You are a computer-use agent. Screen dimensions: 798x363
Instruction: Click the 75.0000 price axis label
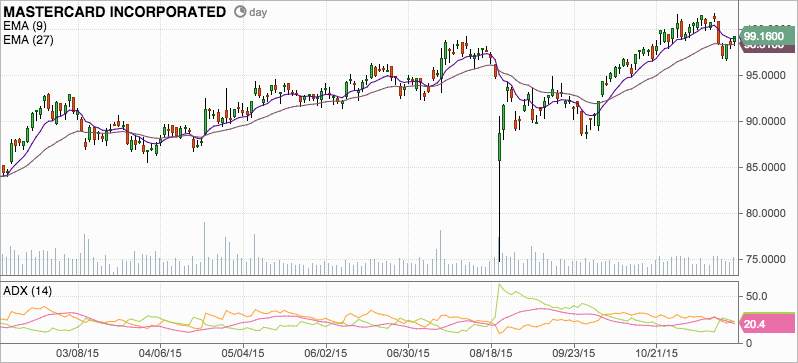(x=766, y=260)
